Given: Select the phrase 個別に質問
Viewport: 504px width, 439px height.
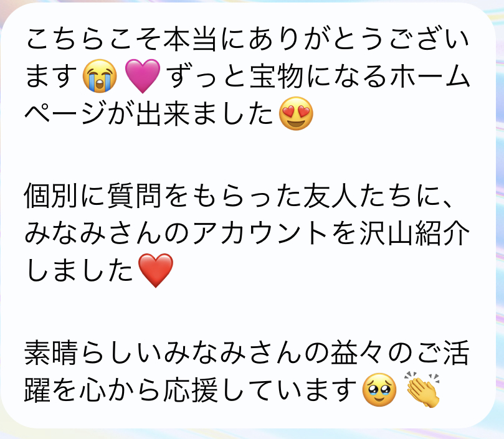Looking at the screenshot, I should pos(93,196).
